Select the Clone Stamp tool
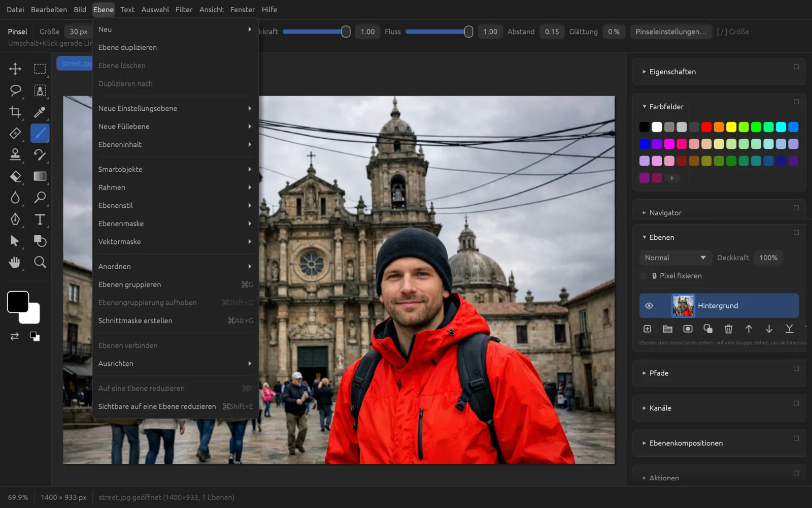The image size is (812, 508). pos(15,154)
